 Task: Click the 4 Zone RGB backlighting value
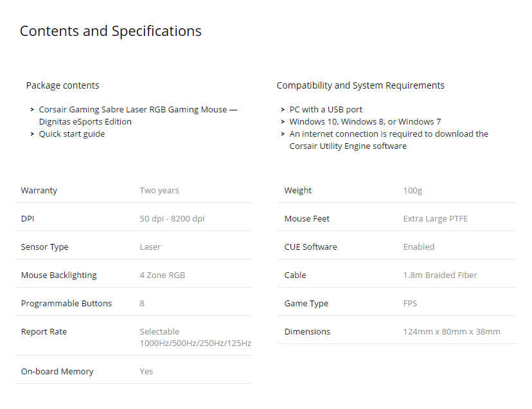pos(162,275)
